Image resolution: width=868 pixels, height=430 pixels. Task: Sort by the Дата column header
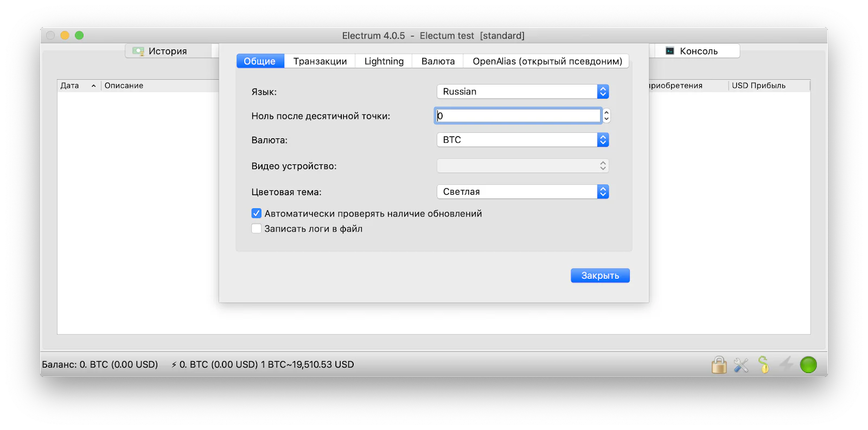[x=79, y=86]
